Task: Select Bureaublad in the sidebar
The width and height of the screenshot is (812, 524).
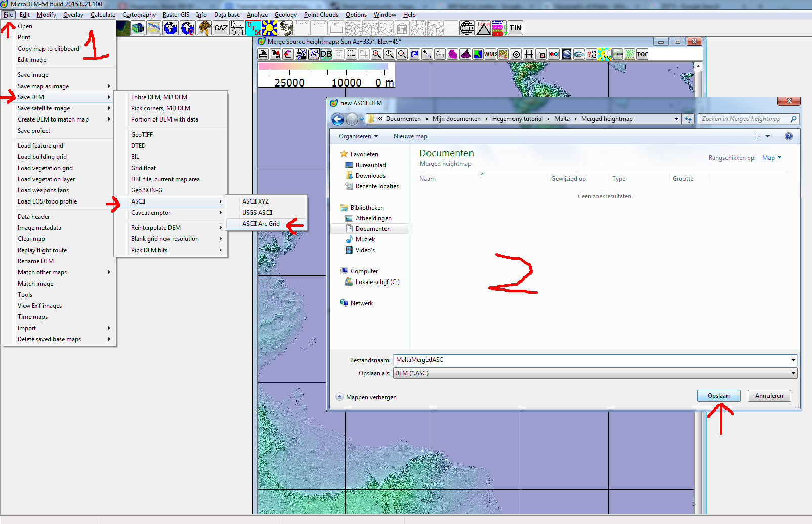Action: point(370,165)
